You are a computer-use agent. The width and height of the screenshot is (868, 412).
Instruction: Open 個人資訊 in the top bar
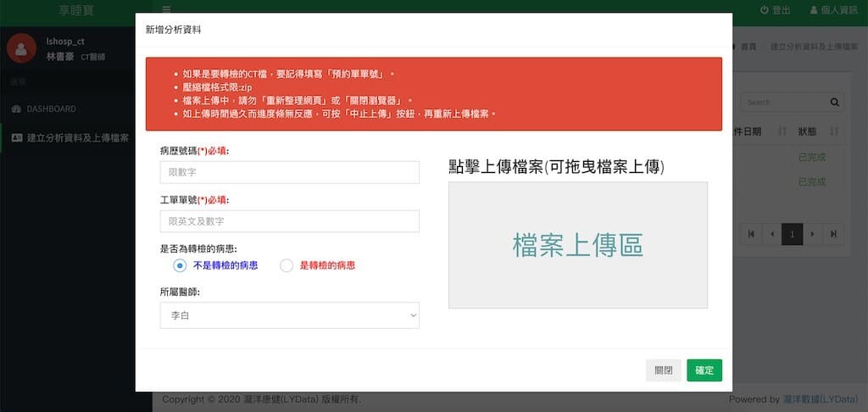(834, 10)
